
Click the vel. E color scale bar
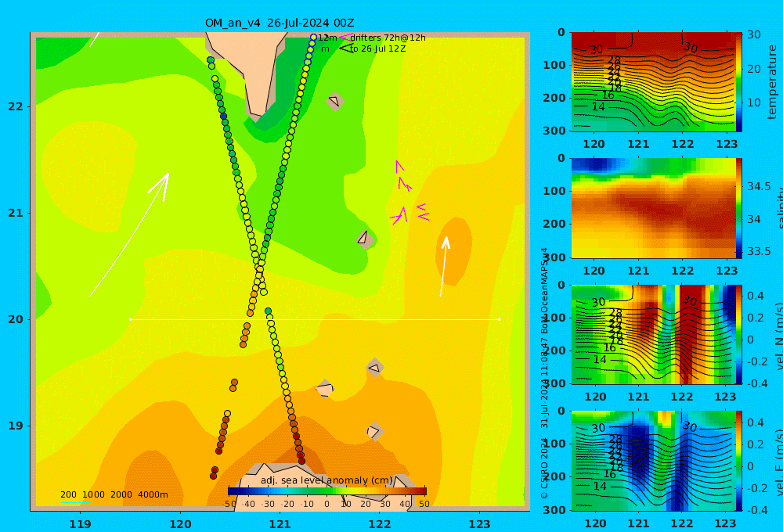click(x=738, y=461)
